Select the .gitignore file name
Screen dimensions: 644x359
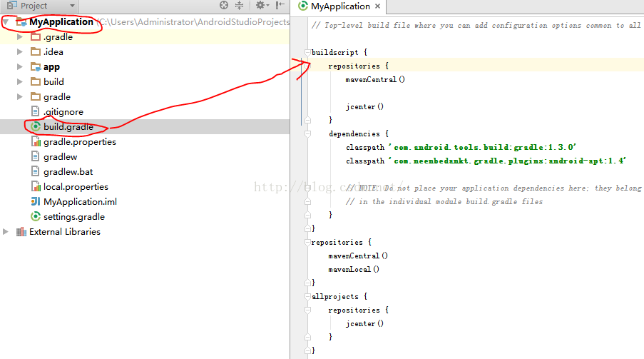(x=63, y=112)
